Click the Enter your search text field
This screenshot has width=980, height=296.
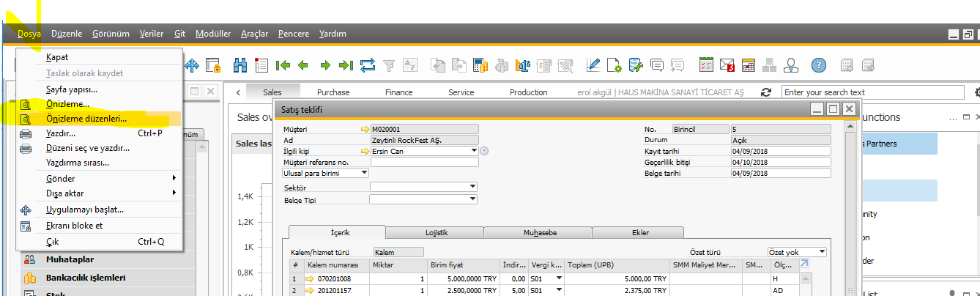pyautogui.click(x=872, y=92)
